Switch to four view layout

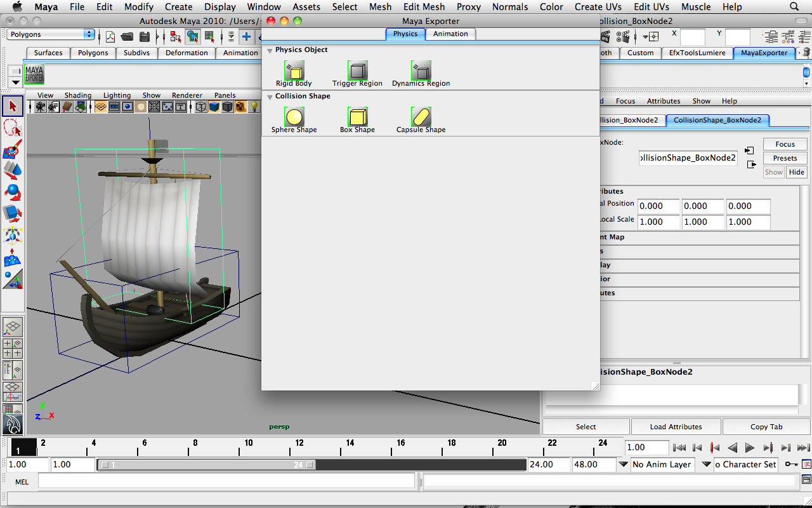pyautogui.click(x=13, y=348)
